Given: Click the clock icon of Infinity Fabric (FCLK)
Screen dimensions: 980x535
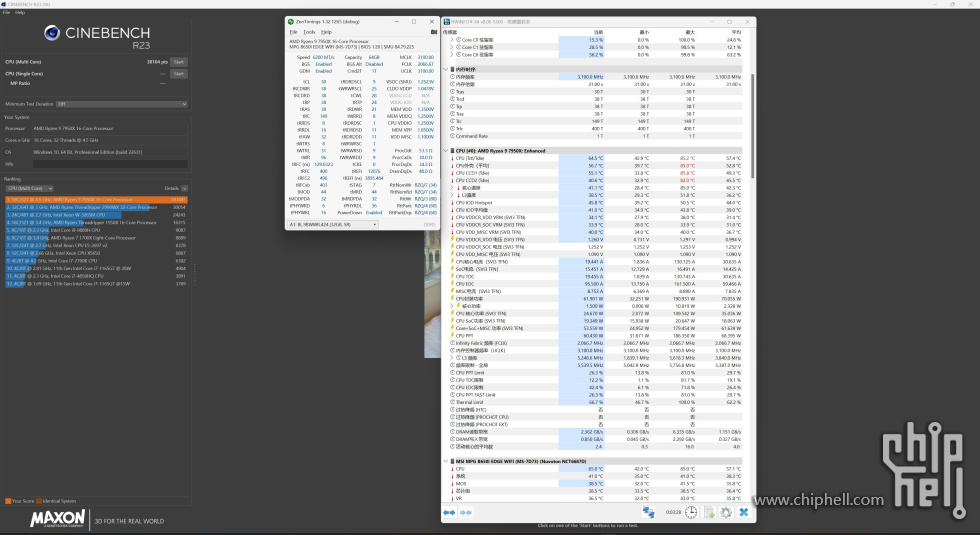Looking at the screenshot, I should pos(452,343).
